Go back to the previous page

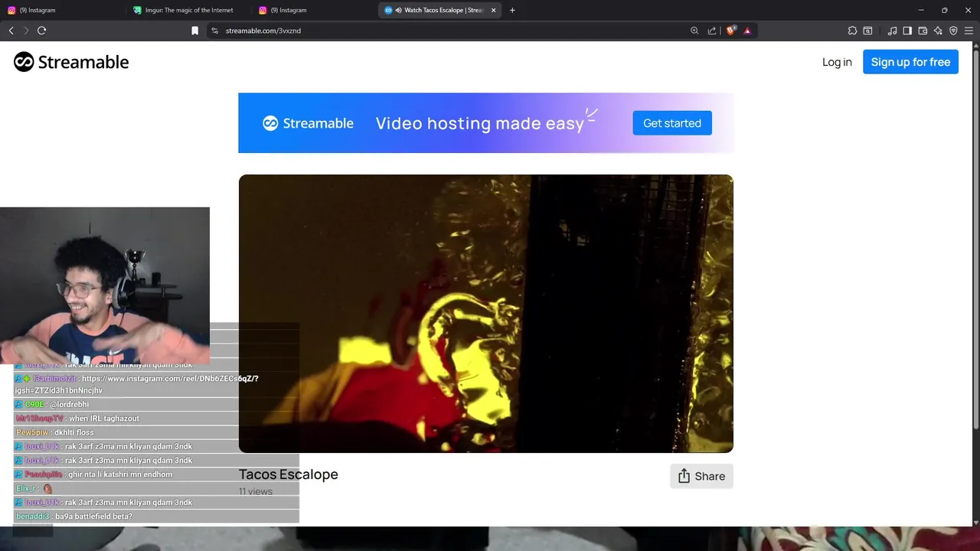click(11, 31)
